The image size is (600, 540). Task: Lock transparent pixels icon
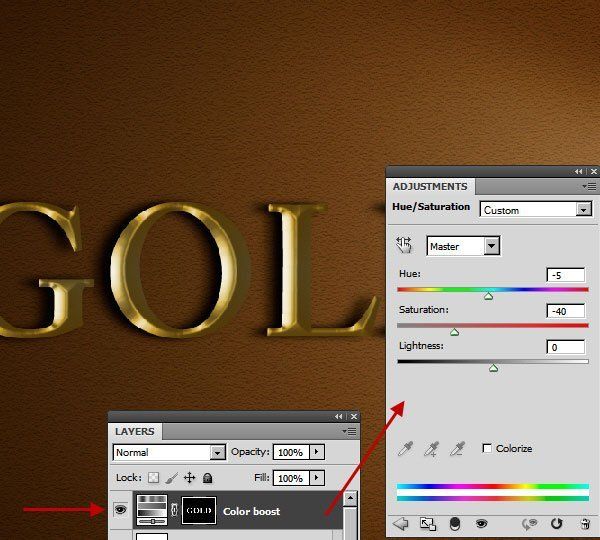153,478
